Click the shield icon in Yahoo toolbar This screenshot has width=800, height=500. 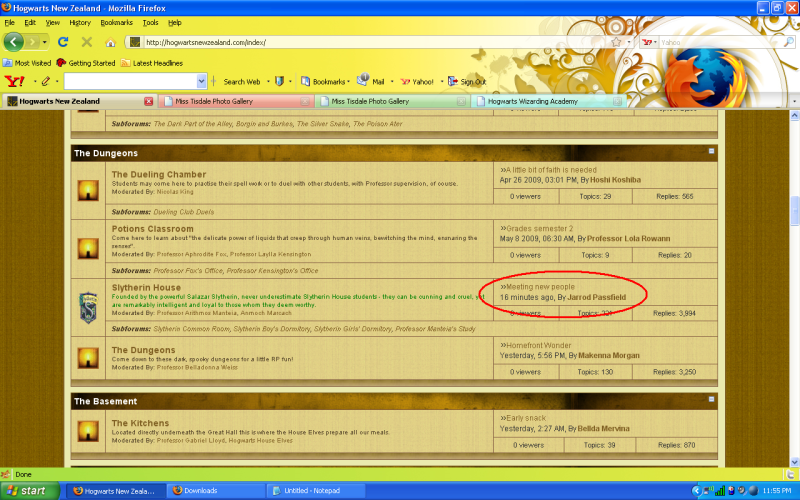click(x=279, y=81)
